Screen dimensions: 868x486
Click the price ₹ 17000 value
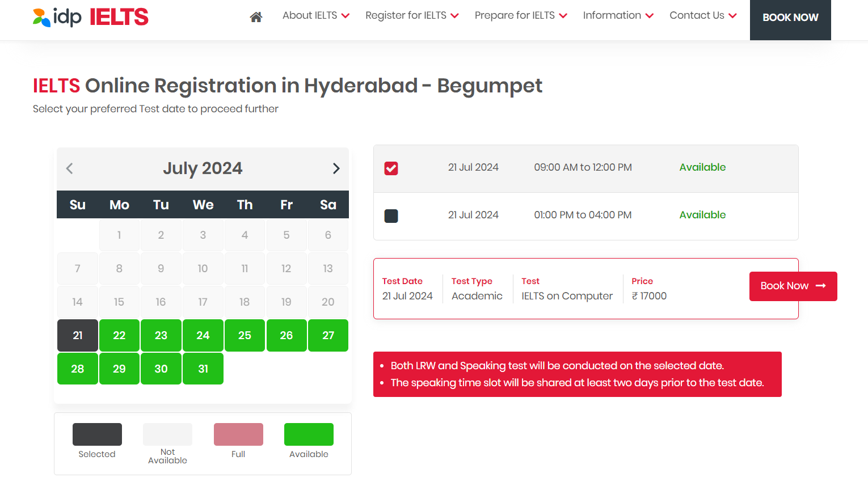click(649, 296)
